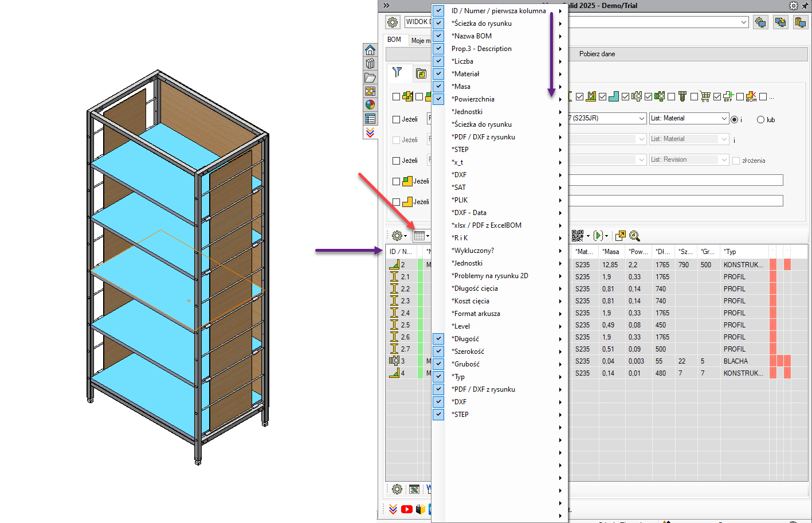Enable '*Jednostki' column below Powierzchnia
The height and width of the screenshot is (523, 812).
coord(500,112)
